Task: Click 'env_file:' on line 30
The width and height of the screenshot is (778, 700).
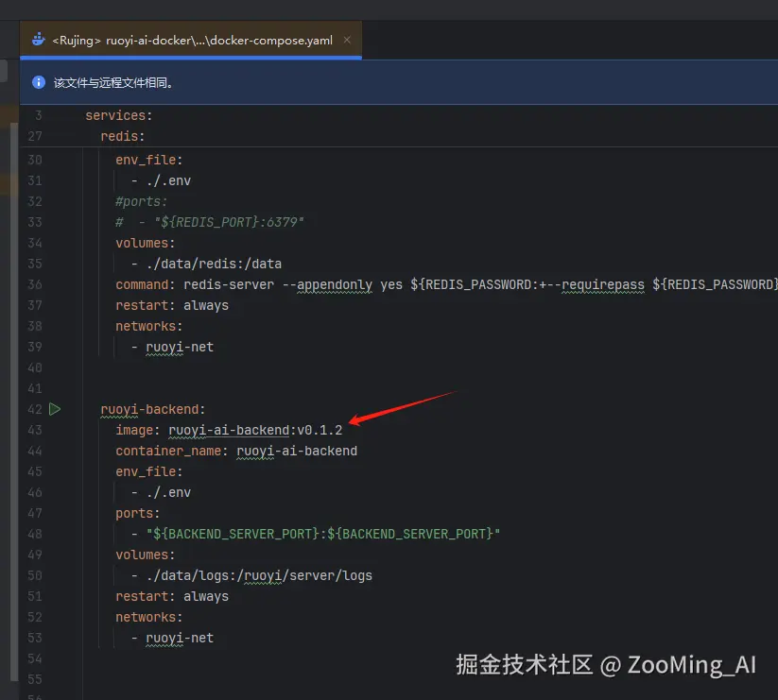Action: (x=148, y=161)
